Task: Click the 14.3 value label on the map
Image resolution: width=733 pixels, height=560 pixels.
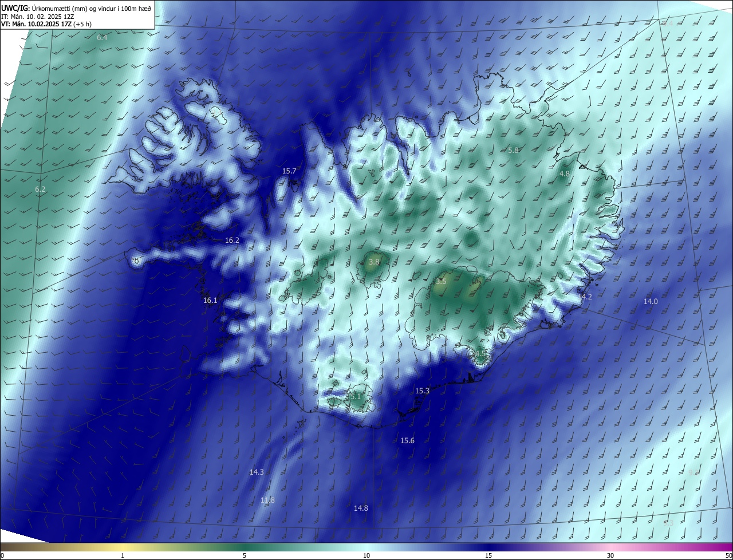Action: [x=257, y=472]
